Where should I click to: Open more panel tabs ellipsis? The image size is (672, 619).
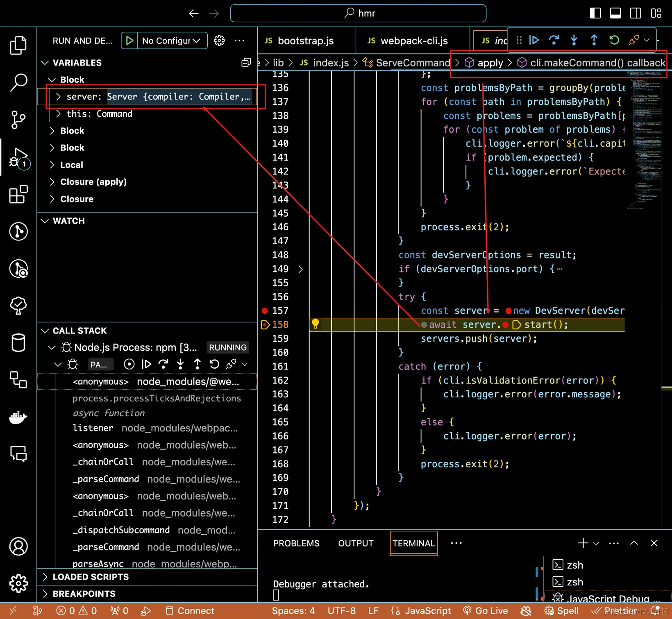(x=456, y=543)
